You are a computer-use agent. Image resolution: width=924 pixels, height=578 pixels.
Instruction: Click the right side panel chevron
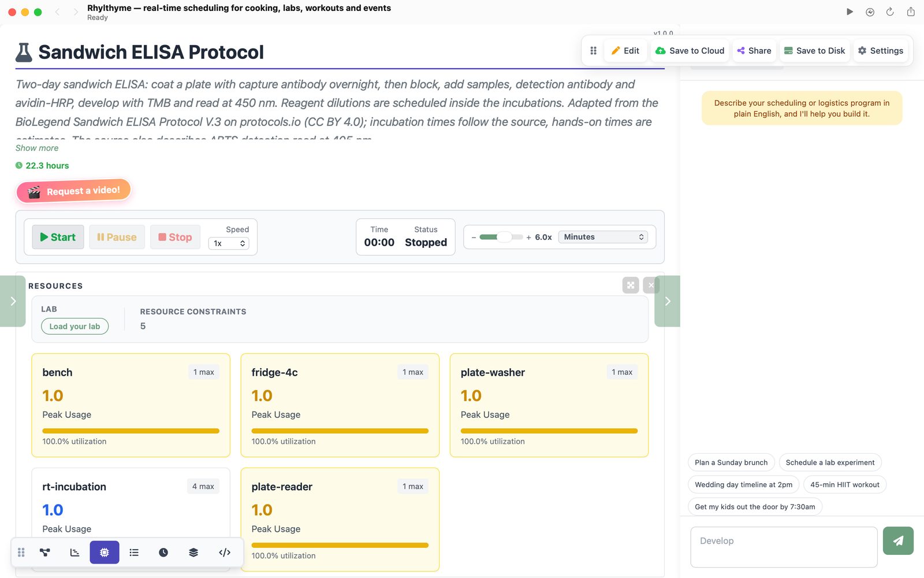pyautogui.click(x=668, y=301)
